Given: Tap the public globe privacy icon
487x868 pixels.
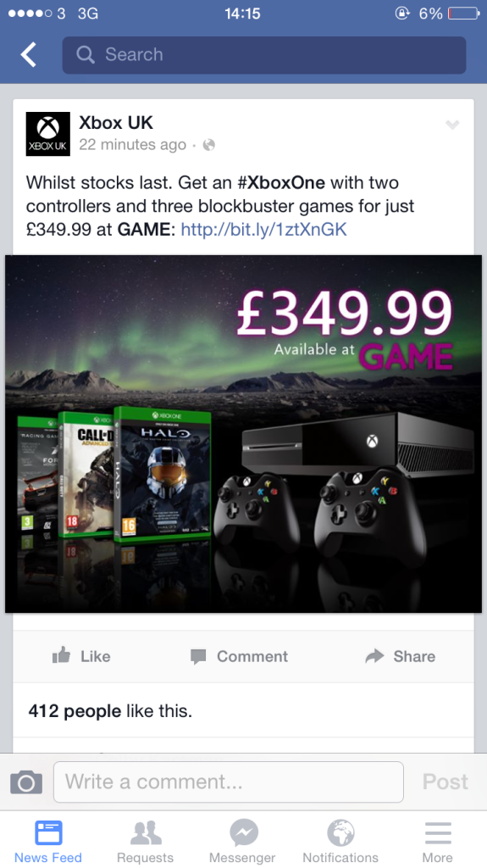Looking at the screenshot, I should [x=208, y=145].
